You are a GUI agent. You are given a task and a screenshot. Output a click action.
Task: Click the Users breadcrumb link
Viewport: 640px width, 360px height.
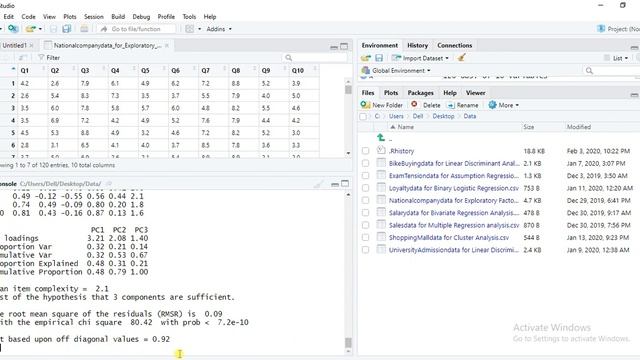coord(396,116)
